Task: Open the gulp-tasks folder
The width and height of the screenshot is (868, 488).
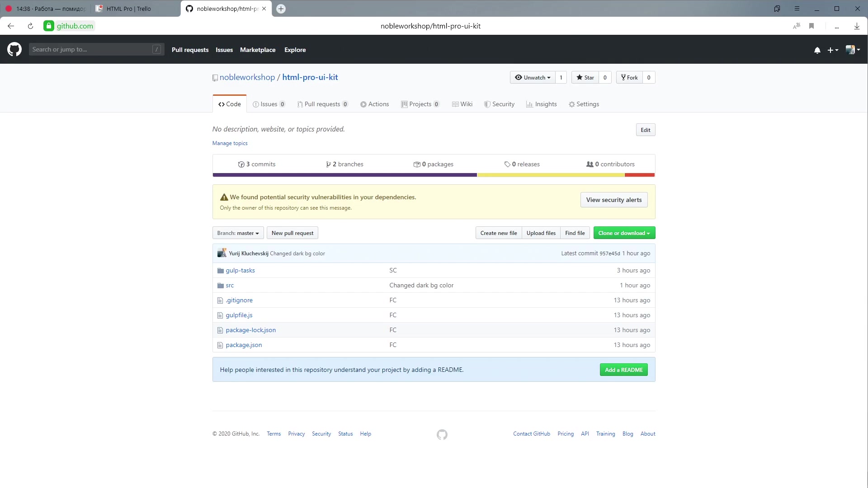Action: tap(240, 270)
